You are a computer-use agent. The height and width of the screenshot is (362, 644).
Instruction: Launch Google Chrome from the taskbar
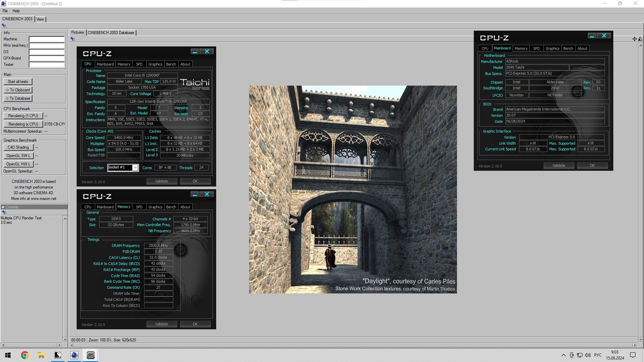[x=24, y=355]
